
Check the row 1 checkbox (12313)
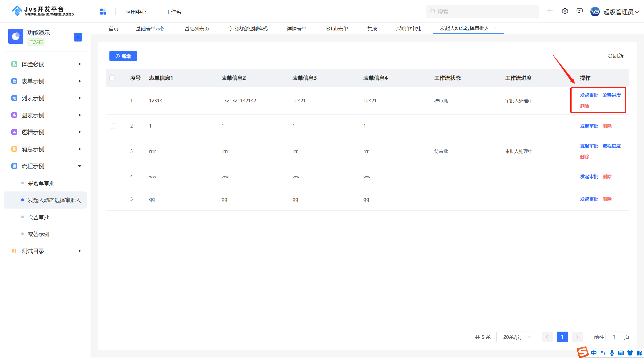click(114, 101)
